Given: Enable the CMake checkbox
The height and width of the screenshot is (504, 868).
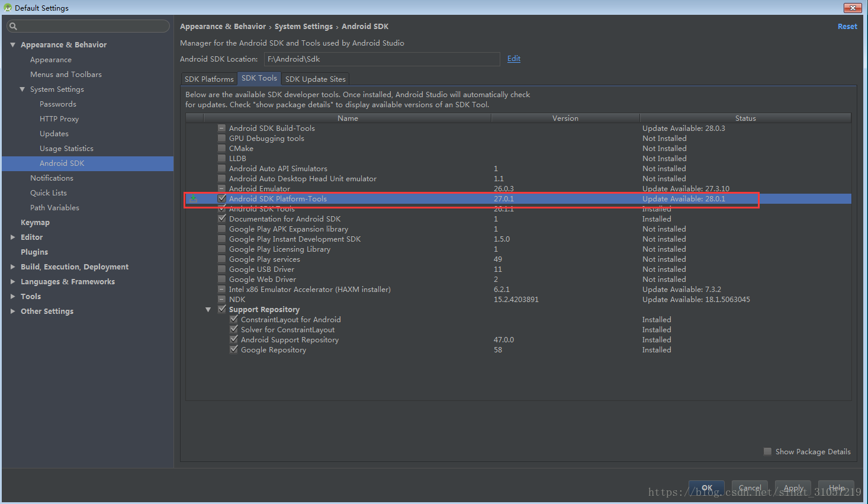Looking at the screenshot, I should (x=221, y=148).
